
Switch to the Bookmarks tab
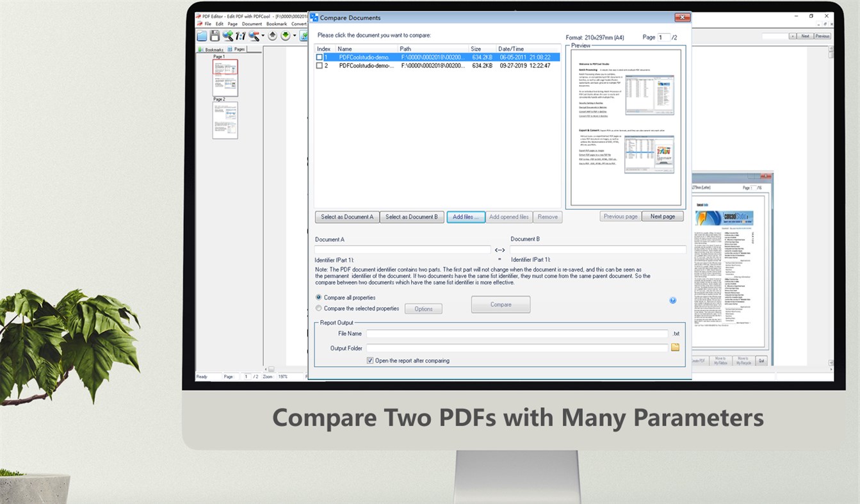pos(211,49)
